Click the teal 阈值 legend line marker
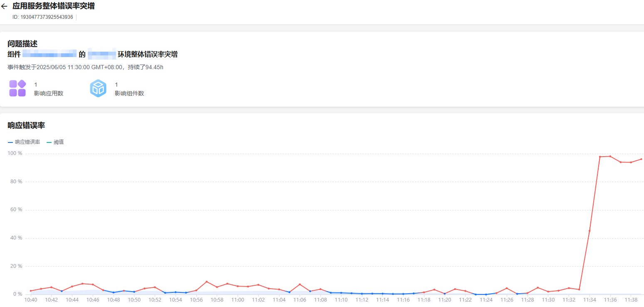The height and width of the screenshot is (307, 644). 49,142
